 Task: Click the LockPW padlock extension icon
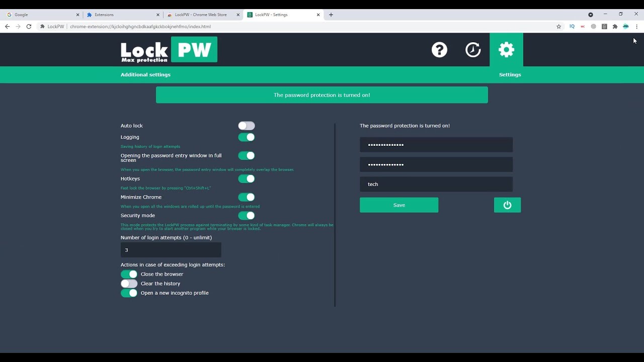[x=604, y=27]
